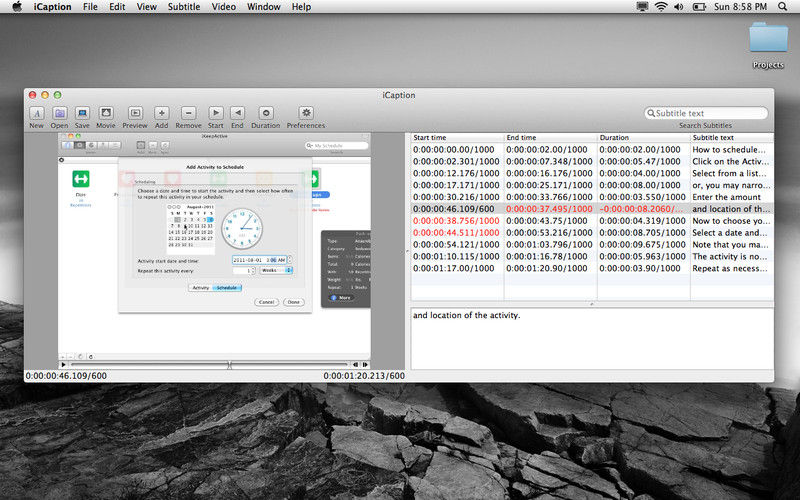Click the magnifier icon in Subtitle text search
800x500 pixels.
point(651,113)
